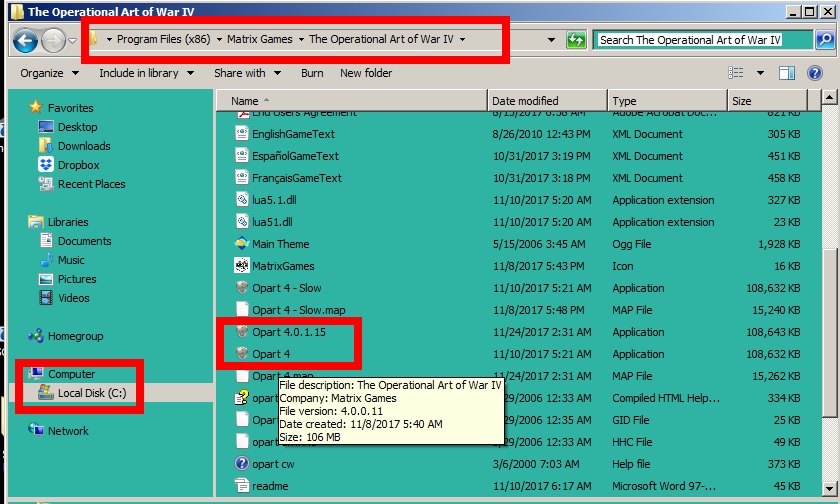
Task: Open the Share with menu
Action: [248, 73]
